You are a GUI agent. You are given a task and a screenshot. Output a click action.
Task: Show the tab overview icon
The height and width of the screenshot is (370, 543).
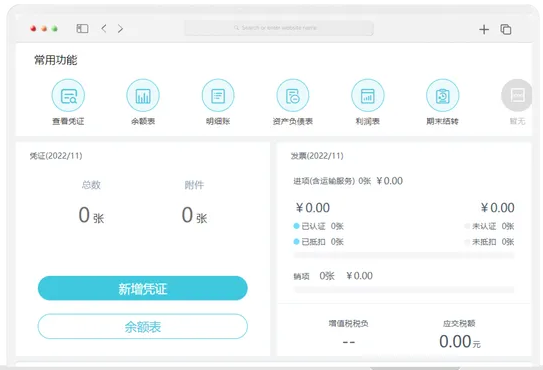click(x=506, y=29)
